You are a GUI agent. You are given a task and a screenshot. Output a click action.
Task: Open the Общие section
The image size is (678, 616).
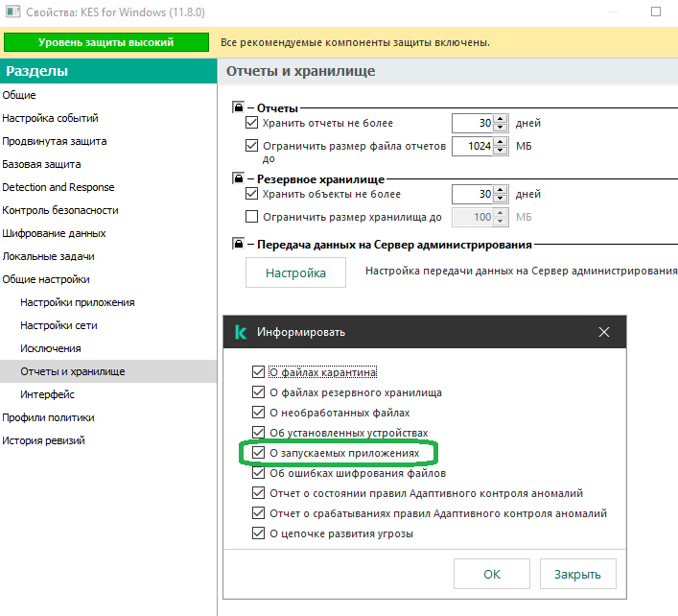pyautogui.click(x=108, y=95)
